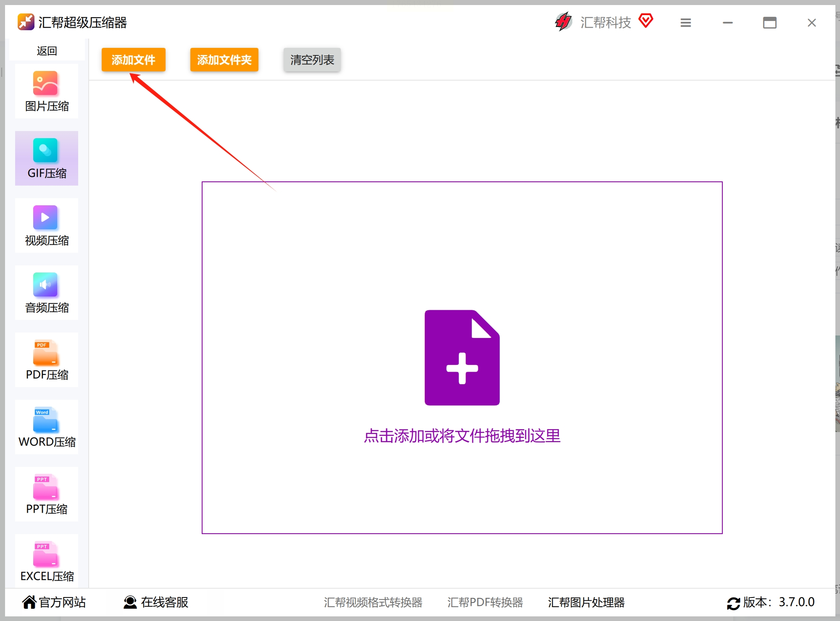Image resolution: width=840 pixels, height=621 pixels.
Task: Click the red VIP diamond icon
Action: (646, 21)
